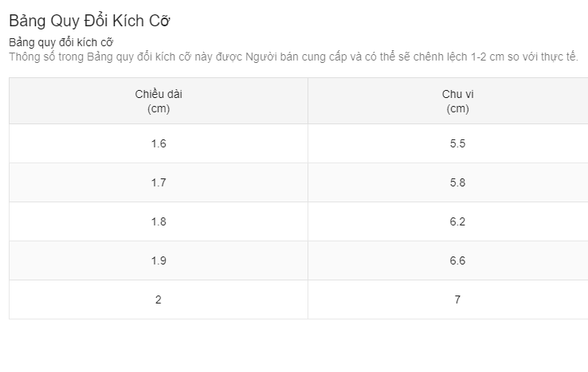Click the circumference cell showing 5.5
Viewport: 588px width, 372px height.
pos(457,143)
